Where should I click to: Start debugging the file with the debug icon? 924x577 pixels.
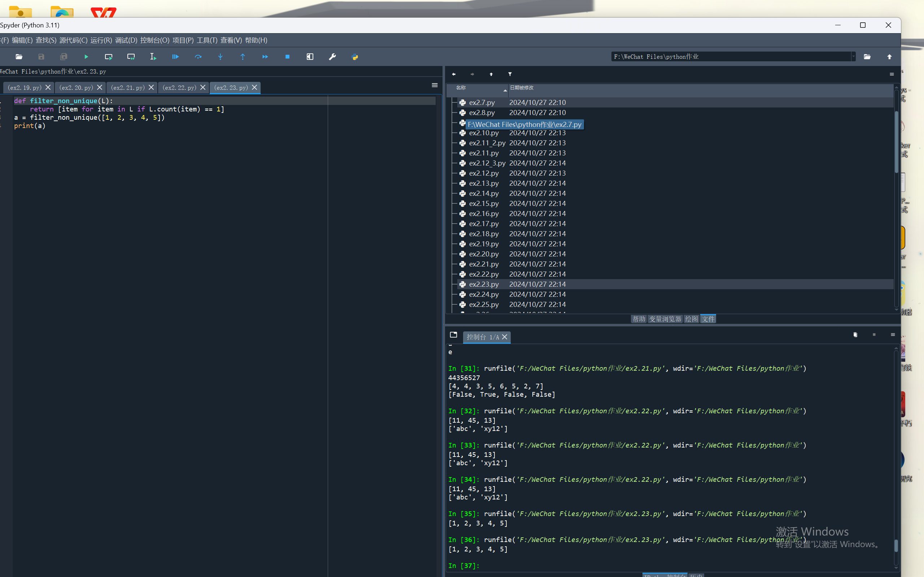(176, 57)
